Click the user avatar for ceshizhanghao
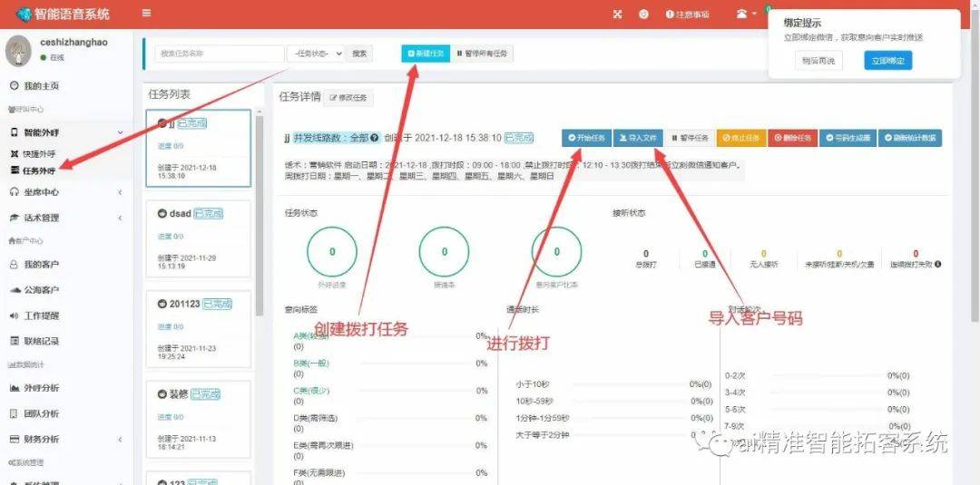The image size is (980, 485). 20,51
